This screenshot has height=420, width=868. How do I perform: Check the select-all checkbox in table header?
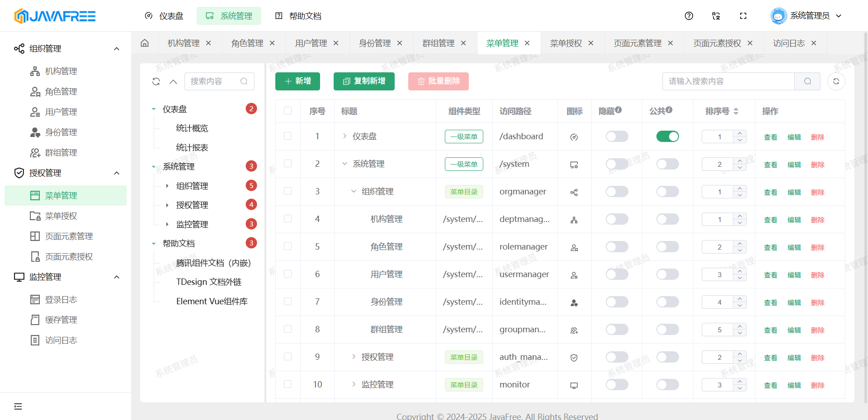(x=288, y=111)
